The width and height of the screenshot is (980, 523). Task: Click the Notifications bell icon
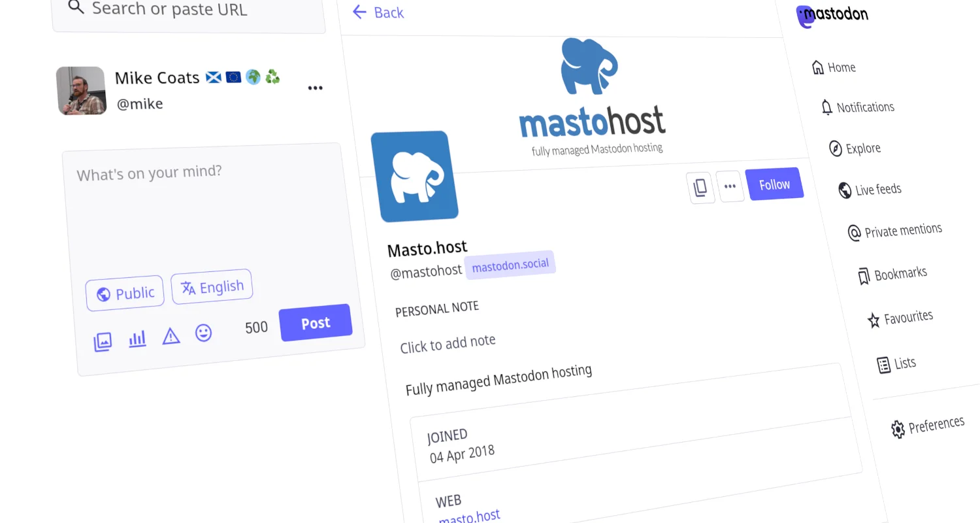click(x=827, y=108)
